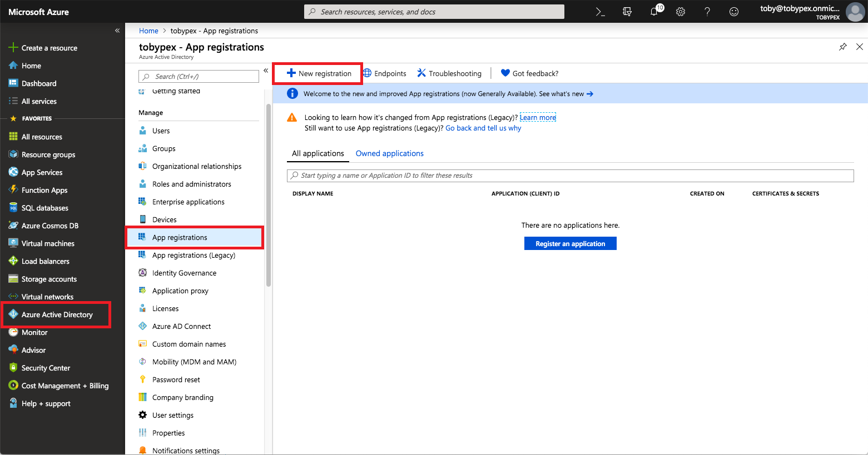Click the feedback smiley icon
The height and width of the screenshot is (455, 868).
pos(734,12)
